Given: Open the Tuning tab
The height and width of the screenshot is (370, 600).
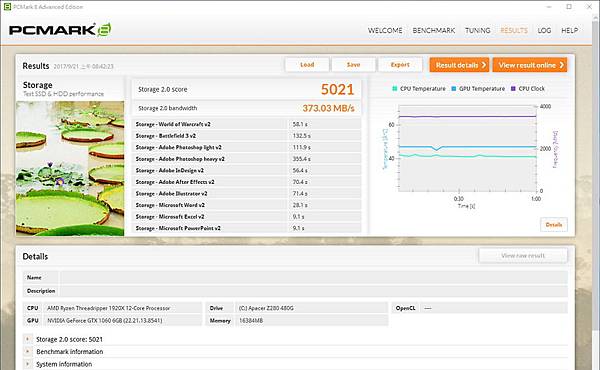Looking at the screenshot, I should (x=478, y=30).
